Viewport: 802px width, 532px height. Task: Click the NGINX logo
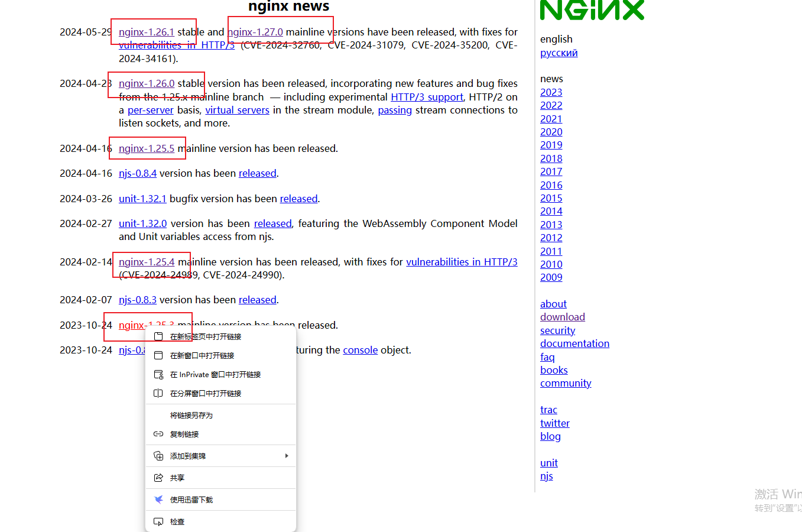point(592,10)
